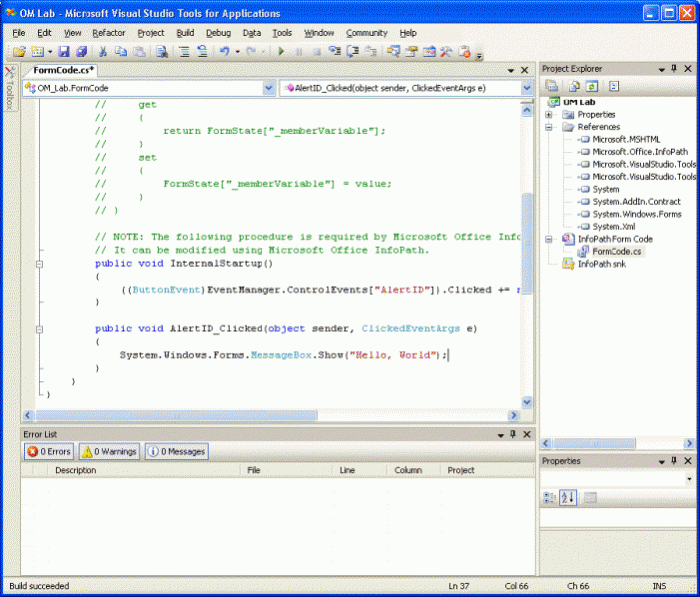
Task: Undo the last edit with the Undo arrow
Action: coord(225,52)
